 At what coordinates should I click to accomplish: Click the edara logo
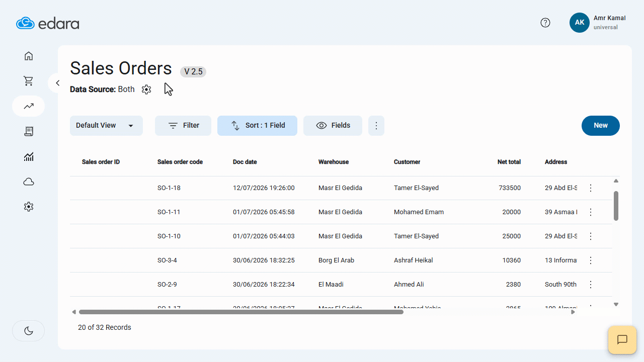48,23
